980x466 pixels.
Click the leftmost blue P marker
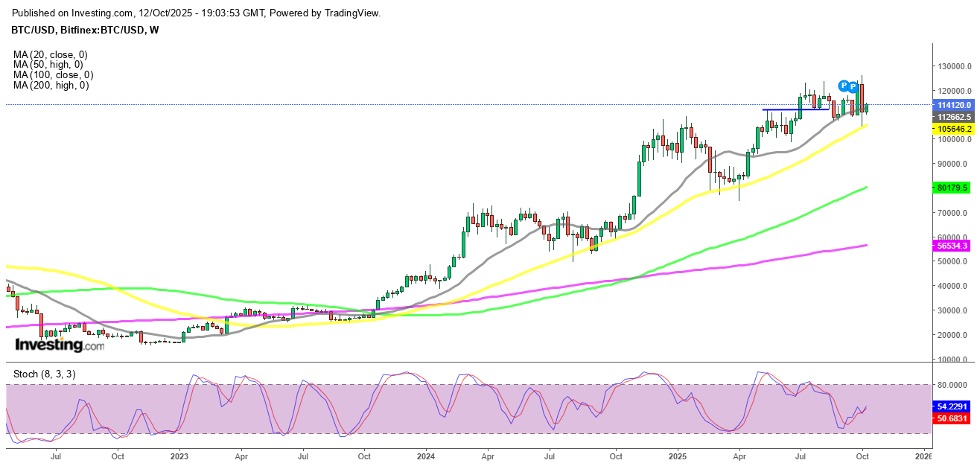click(843, 86)
